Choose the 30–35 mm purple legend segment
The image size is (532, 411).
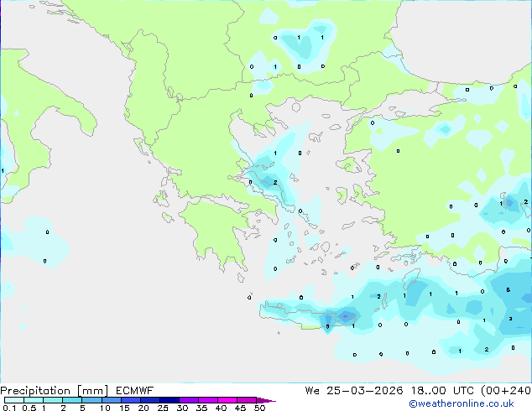(x=188, y=400)
